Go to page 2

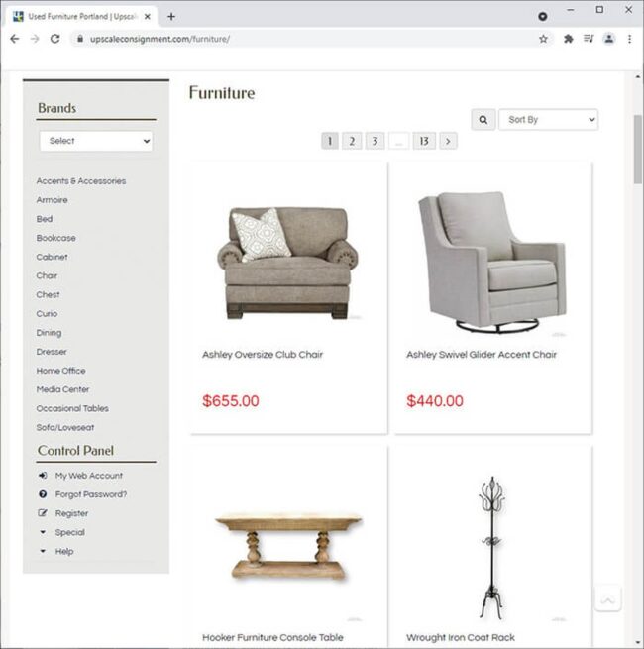click(x=352, y=141)
